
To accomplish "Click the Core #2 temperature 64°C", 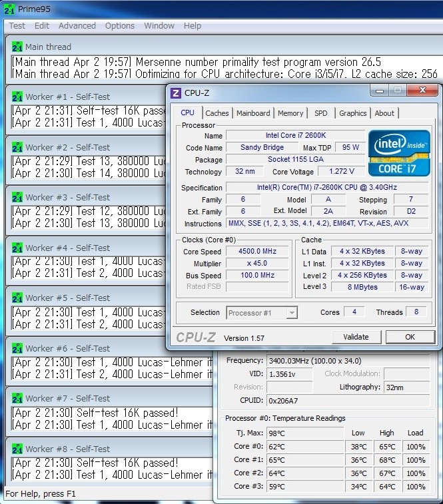I will tap(304, 473).
